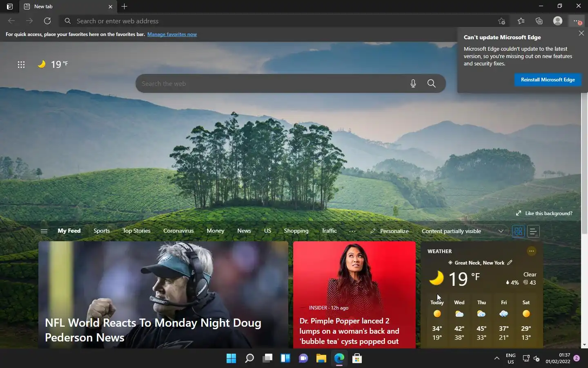Go to the Coronavirus tab
This screenshot has width=588, height=368.
(178, 231)
